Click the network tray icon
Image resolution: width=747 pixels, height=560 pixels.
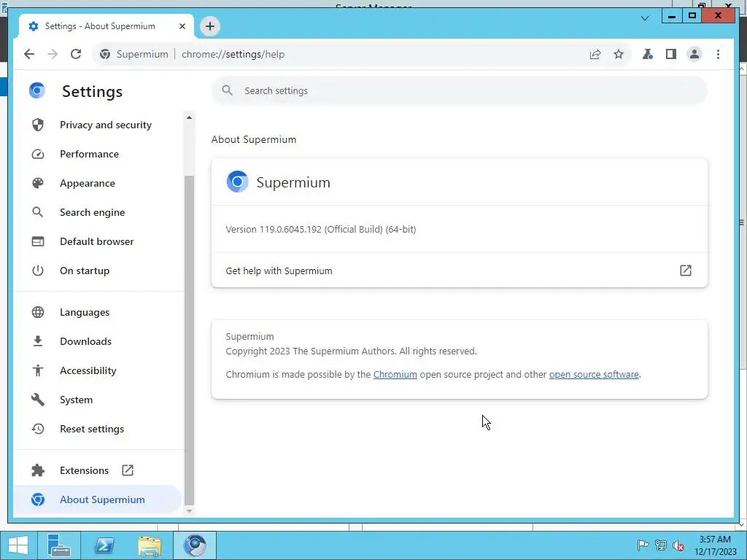coord(661,545)
